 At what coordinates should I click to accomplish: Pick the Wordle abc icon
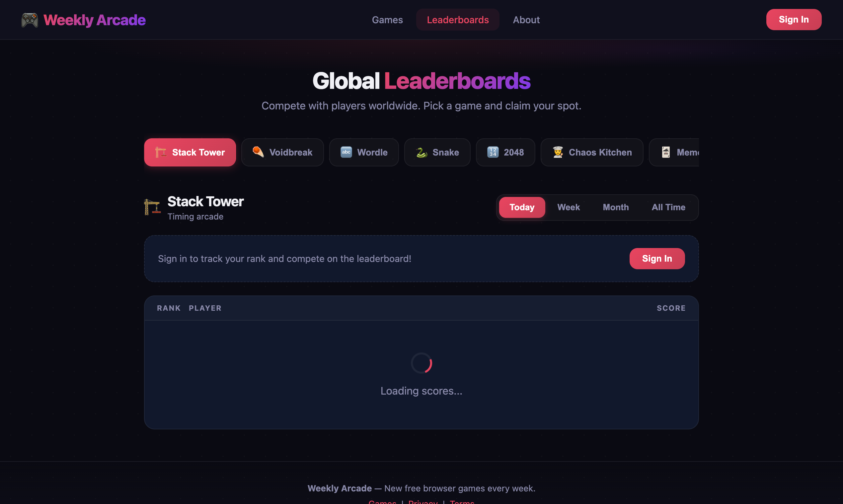click(346, 152)
